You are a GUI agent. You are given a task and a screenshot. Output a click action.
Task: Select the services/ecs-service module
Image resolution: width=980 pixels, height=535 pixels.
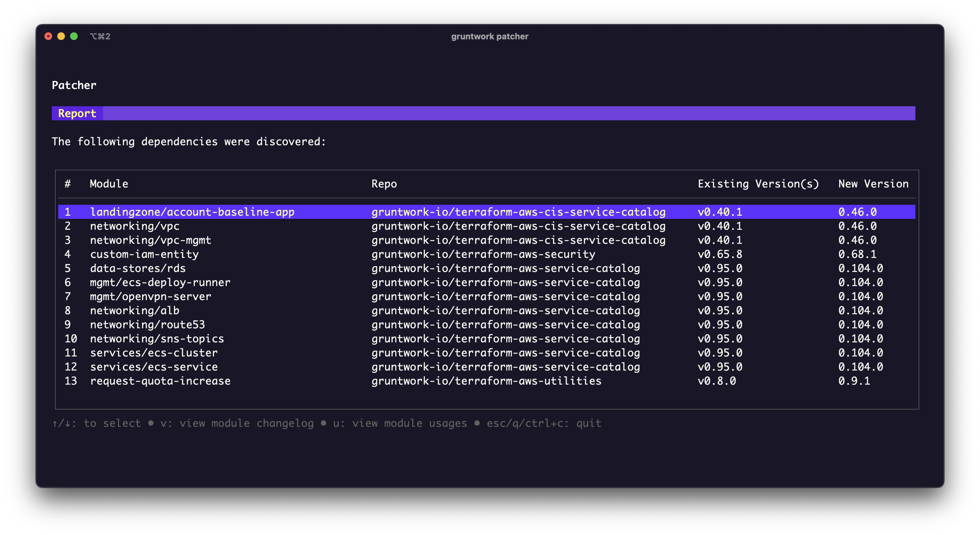click(x=154, y=367)
